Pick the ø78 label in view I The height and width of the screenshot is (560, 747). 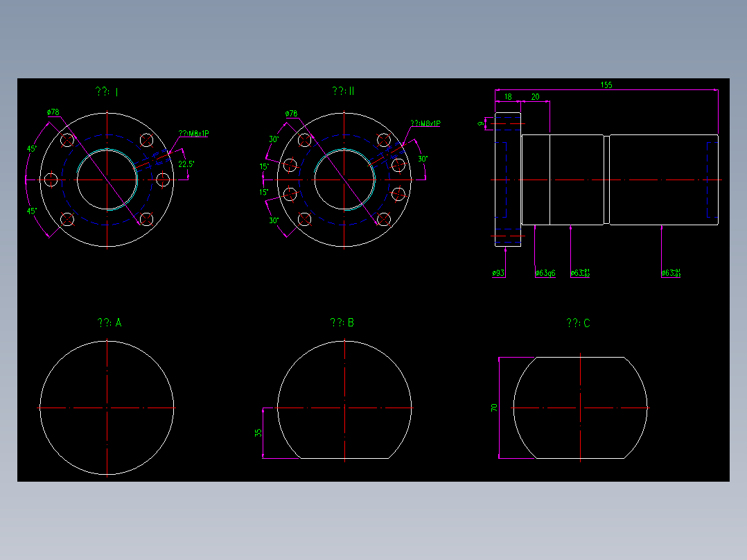coord(53,112)
